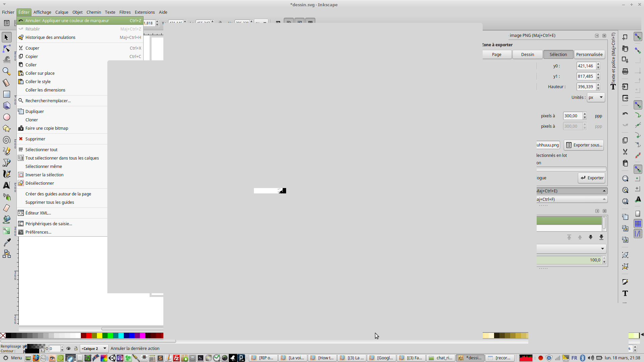Image resolution: width=644 pixels, height=362 pixels.
Task: Toggle layer visibility eye icon
Action: pos(68,349)
